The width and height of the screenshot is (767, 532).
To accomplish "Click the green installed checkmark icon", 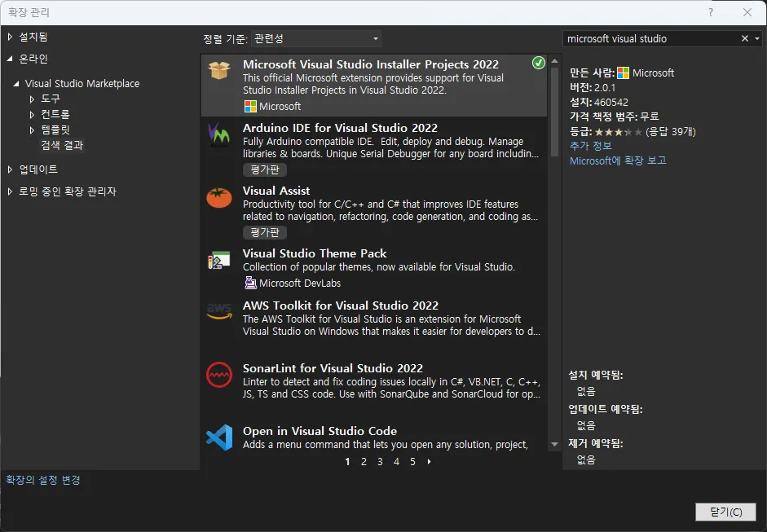I will 539,63.
